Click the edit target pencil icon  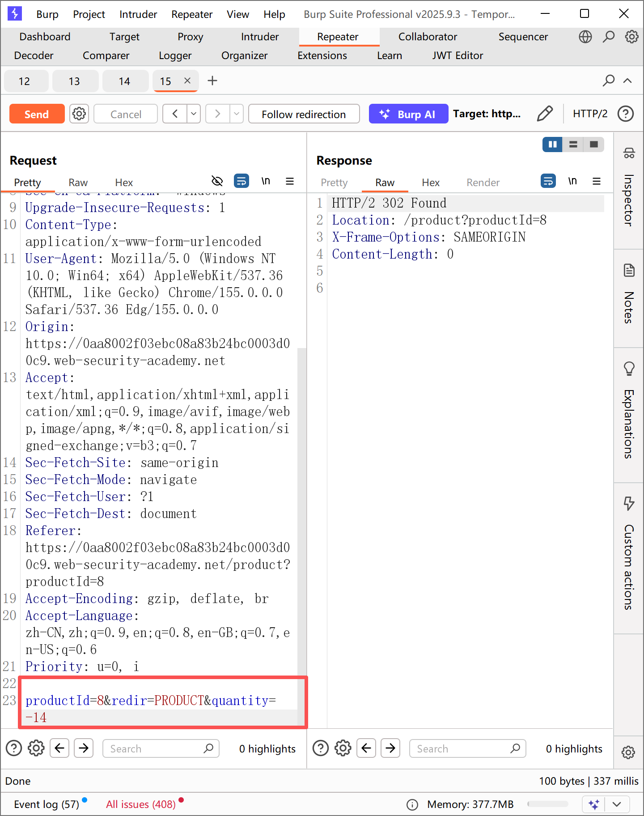pyautogui.click(x=545, y=114)
